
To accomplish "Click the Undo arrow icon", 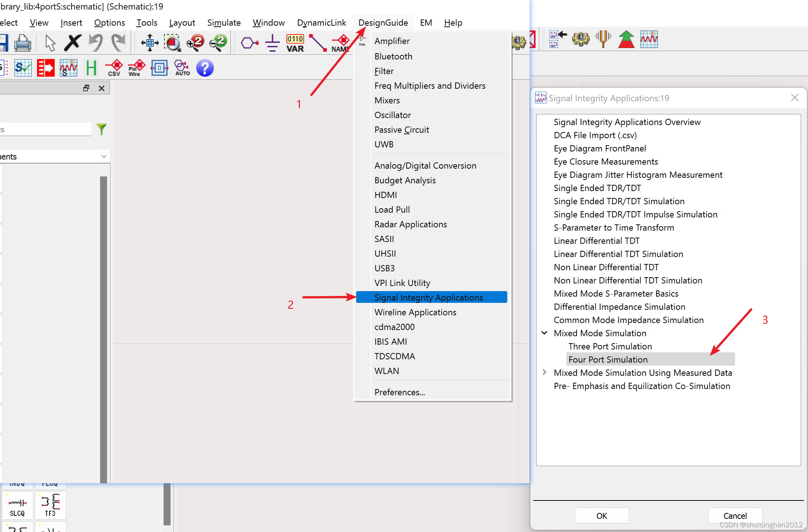I will tap(96, 43).
